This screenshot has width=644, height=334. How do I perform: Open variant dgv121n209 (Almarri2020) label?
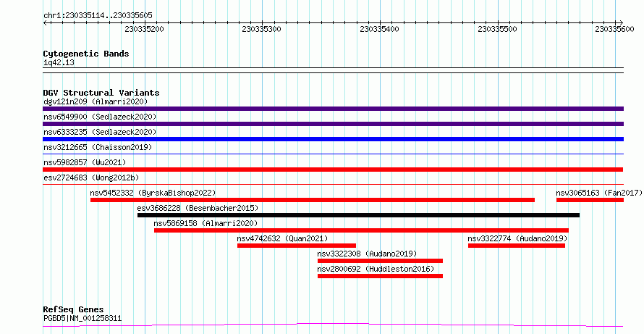[x=96, y=101]
